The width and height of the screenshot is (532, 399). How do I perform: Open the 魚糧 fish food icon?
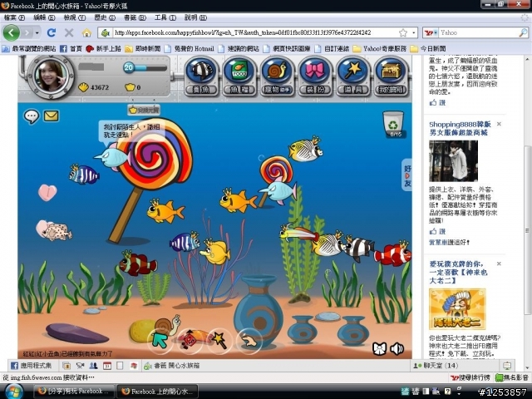tap(239, 76)
